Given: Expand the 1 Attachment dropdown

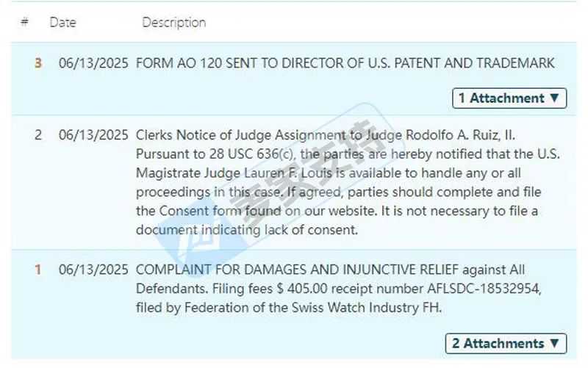Looking at the screenshot, I should click(x=509, y=98).
